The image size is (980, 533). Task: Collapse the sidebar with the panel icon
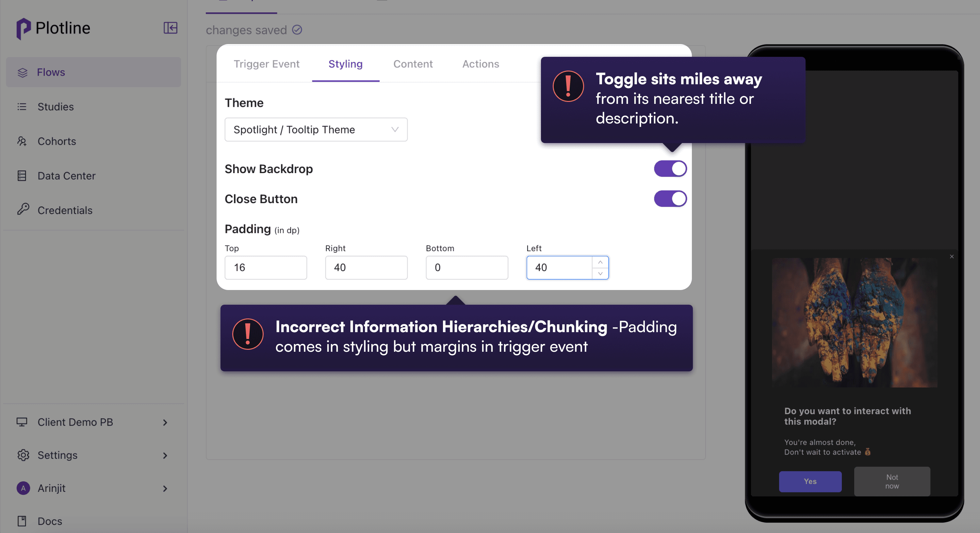tap(170, 28)
